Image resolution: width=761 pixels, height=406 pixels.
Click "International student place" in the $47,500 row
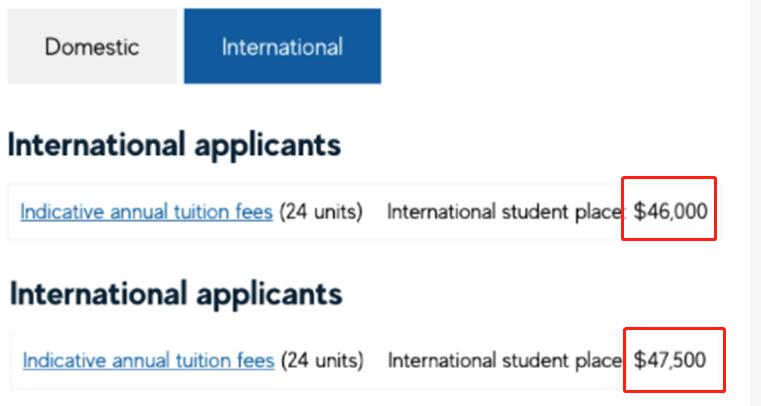(x=505, y=360)
